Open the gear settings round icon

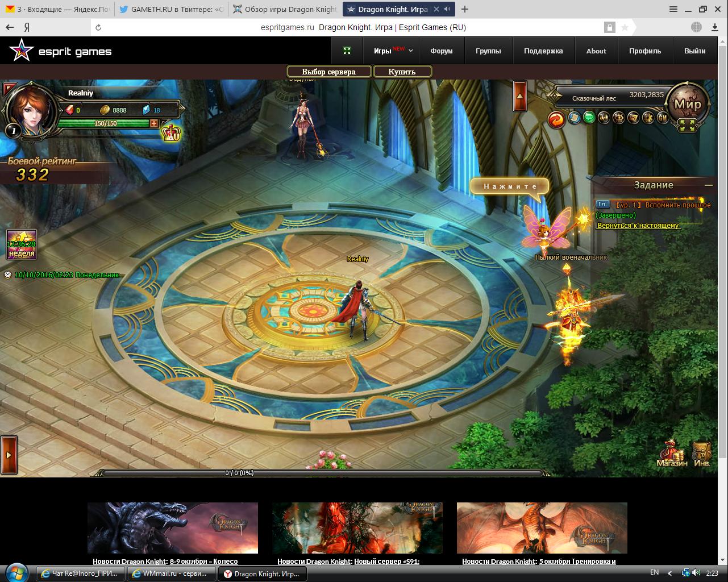point(648,118)
